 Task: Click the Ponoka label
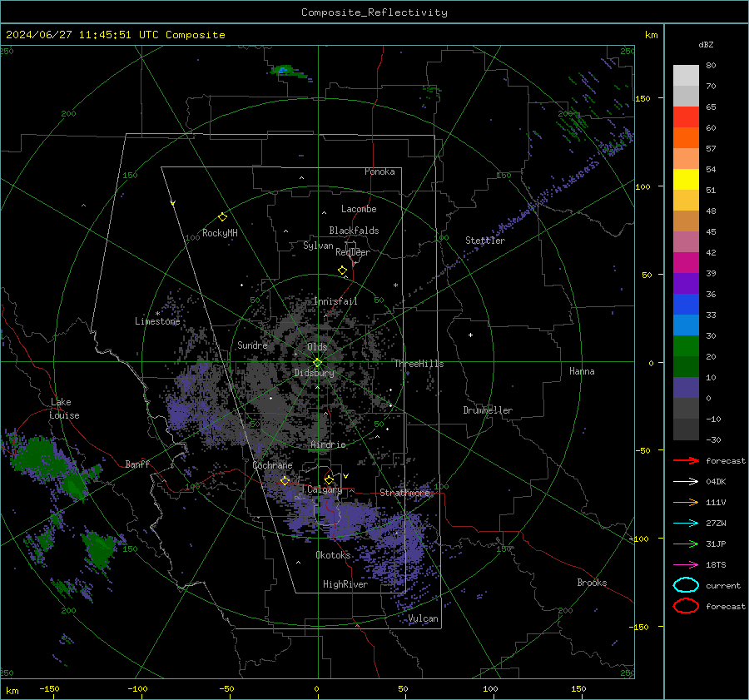pos(379,171)
